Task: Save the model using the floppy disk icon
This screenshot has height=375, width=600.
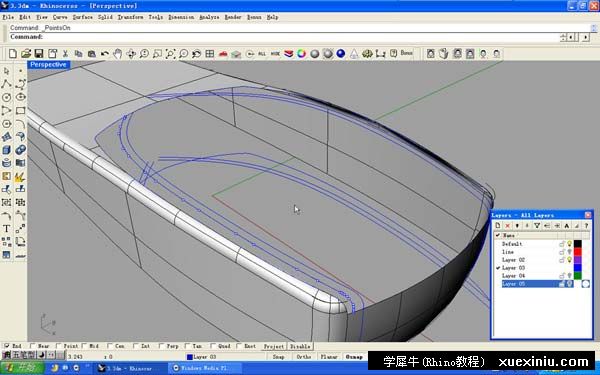Action: click(39, 54)
